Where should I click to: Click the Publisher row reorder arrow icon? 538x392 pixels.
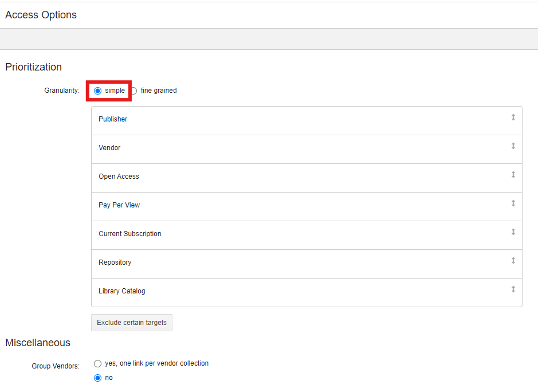[x=513, y=117]
